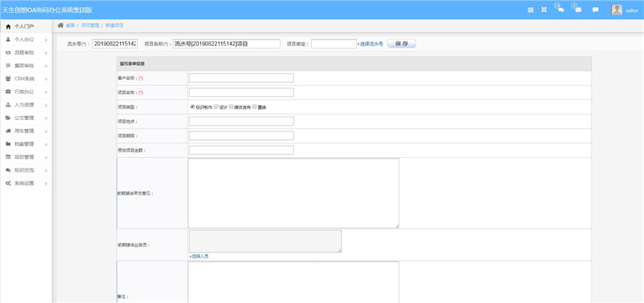Click the single speech bubble comment icon
Viewport: 644px width, 303px height.
point(595,10)
